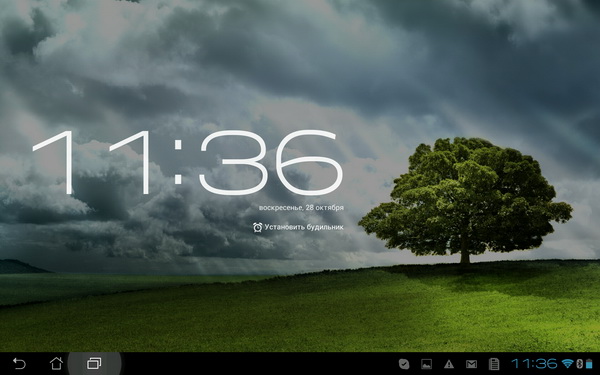Tap the Wi-Fi signal status icon
Screen dimensions: 600x375
click(568, 364)
